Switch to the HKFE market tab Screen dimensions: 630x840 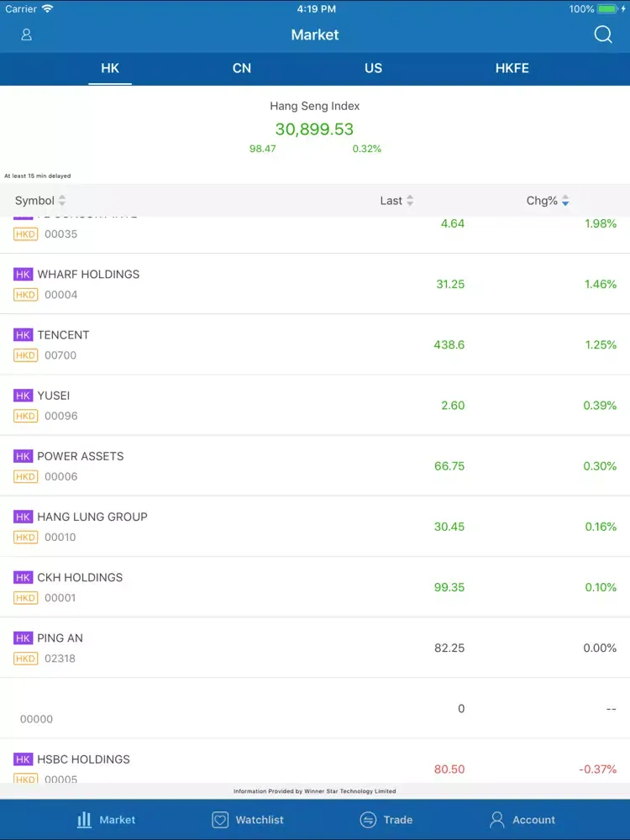tap(512, 69)
